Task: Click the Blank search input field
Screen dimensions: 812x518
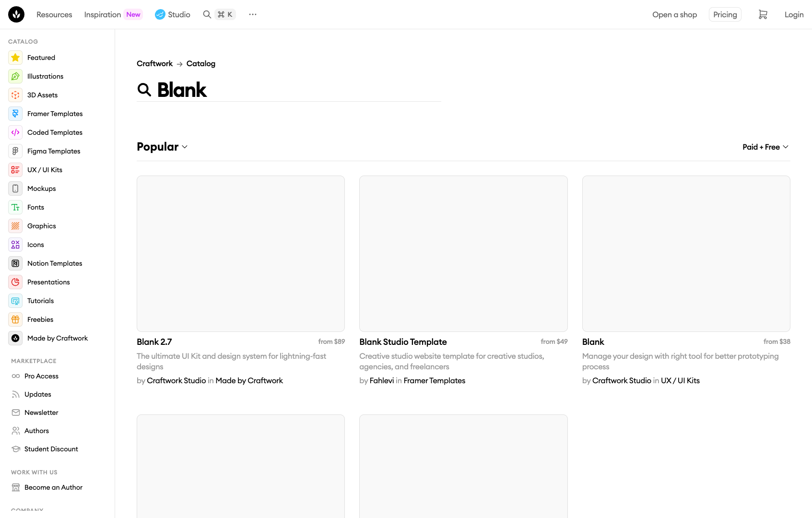Action: point(297,90)
